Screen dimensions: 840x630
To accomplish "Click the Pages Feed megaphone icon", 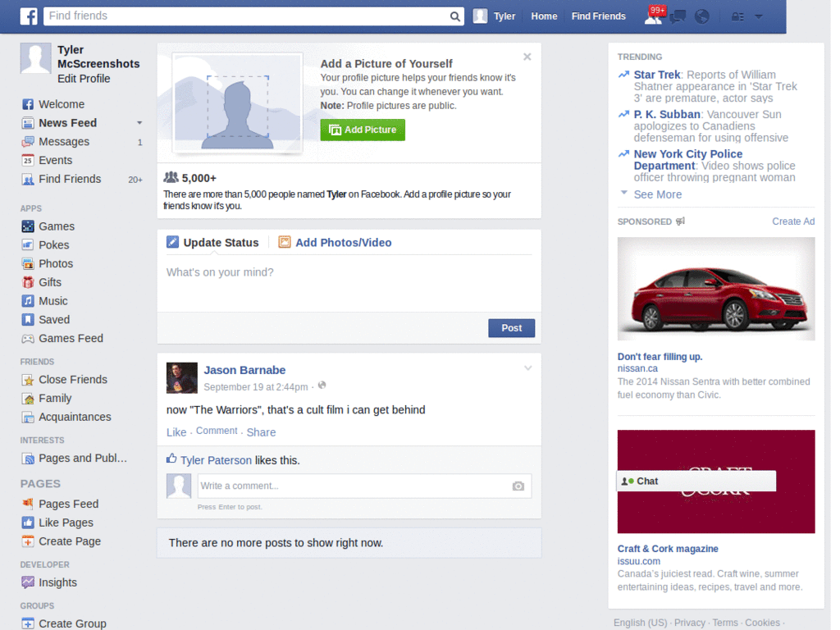I will click(x=28, y=504).
